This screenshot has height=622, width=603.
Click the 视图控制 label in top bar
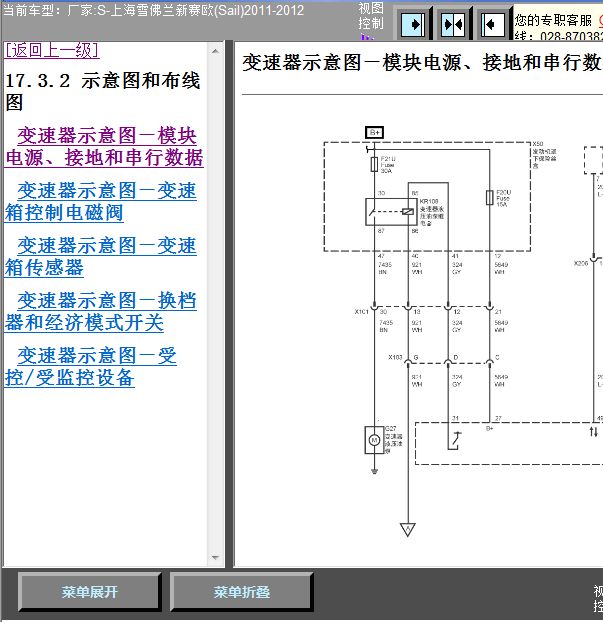[371, 16]
